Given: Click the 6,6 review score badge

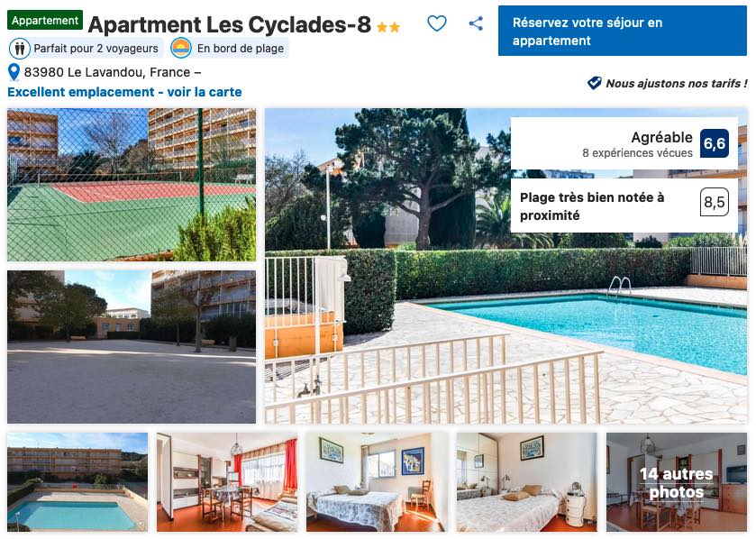Looking at the screenshot, I should click(x=714, y=143).
